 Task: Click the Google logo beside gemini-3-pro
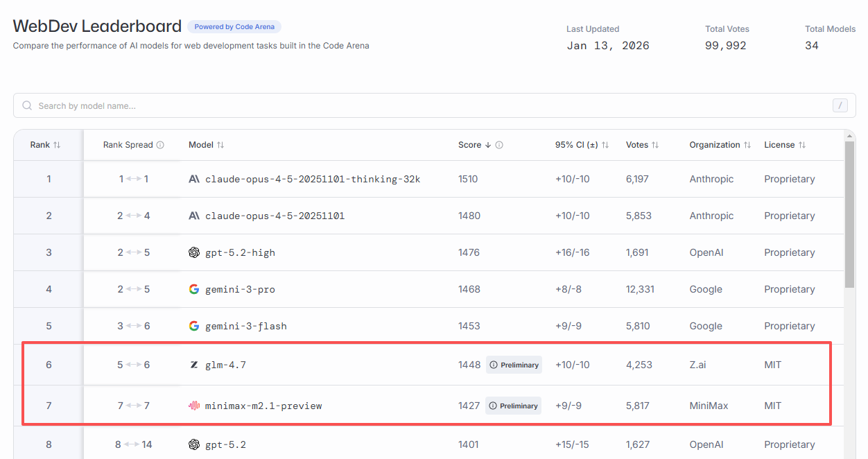click(194, 289)
